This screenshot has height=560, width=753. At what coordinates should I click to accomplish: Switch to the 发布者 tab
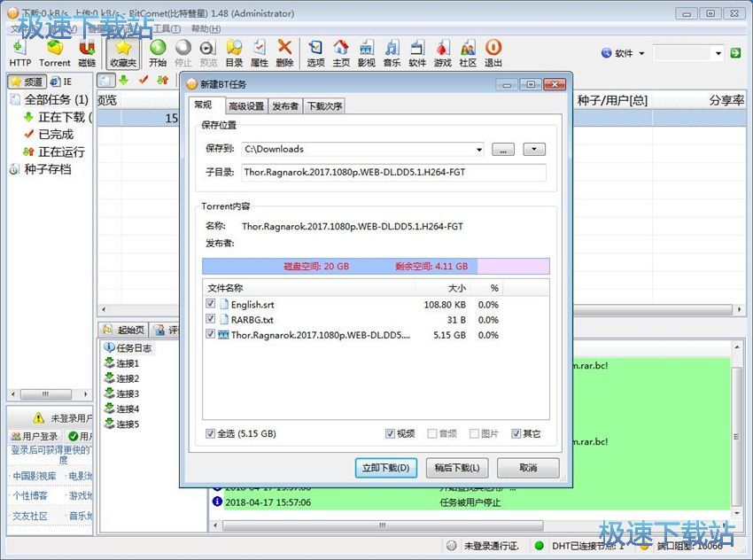(x=285, y=106)
